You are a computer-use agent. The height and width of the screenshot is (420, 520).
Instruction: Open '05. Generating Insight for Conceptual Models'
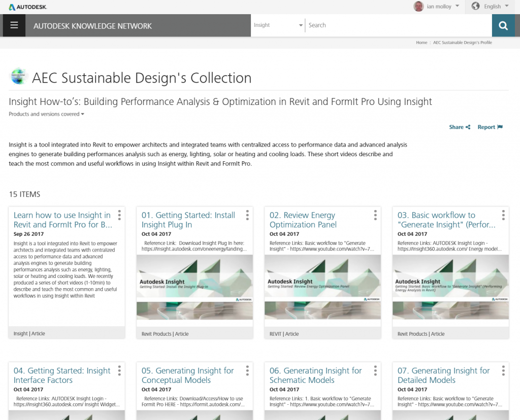click(187, 375)
